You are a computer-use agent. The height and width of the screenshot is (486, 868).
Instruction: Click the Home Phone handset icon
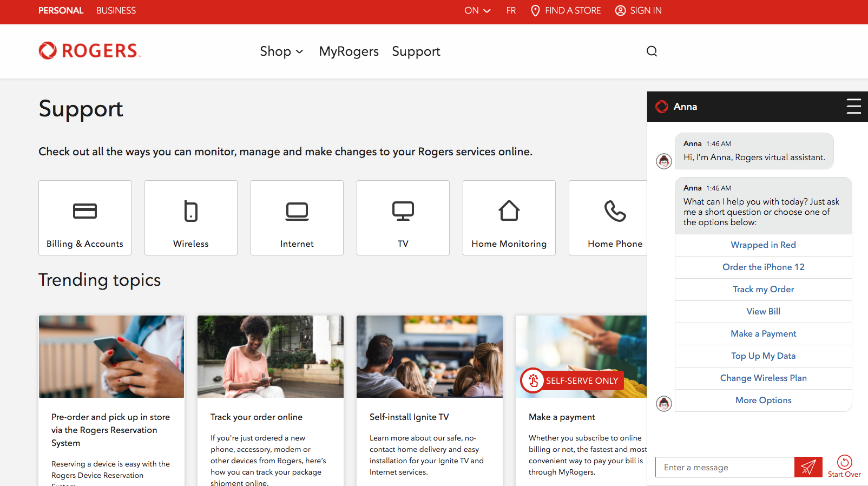coord(615,211)
